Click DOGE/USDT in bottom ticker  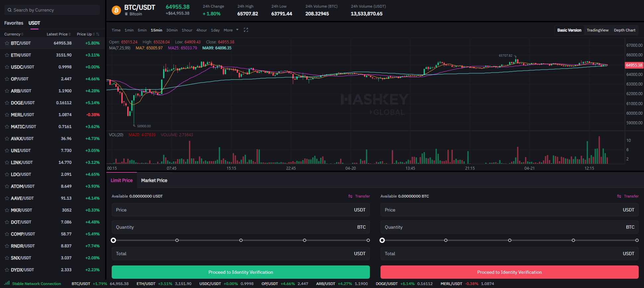pos(386,284)
